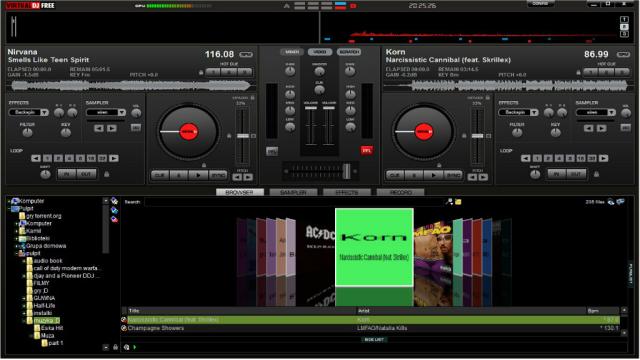Toggle the left deck keylock checkbox
Screen dimensions: 640x360
253,98
